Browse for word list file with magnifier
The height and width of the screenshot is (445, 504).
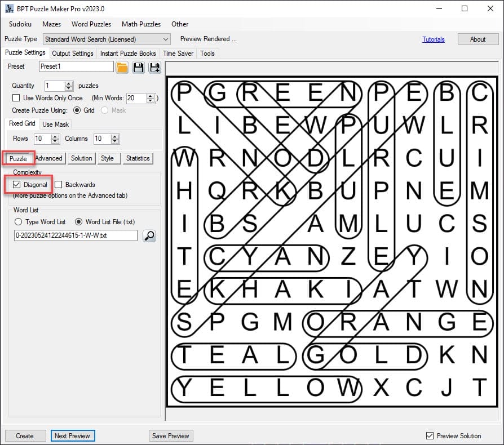point(149,235)
